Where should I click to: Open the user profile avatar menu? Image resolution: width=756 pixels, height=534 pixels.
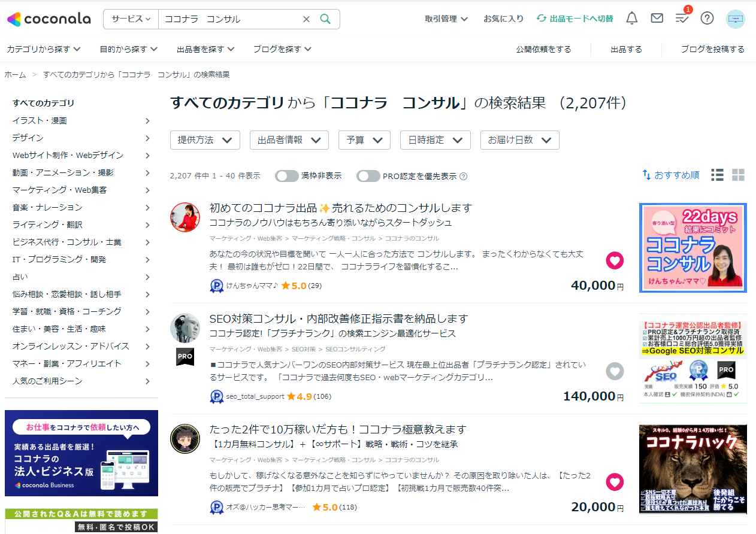(x=735, y=19)
